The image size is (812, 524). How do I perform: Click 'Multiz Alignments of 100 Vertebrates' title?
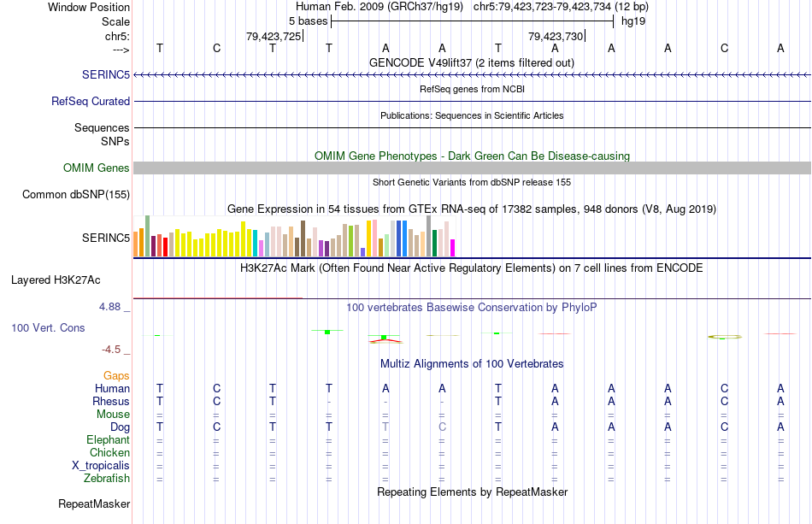point(472,364)
